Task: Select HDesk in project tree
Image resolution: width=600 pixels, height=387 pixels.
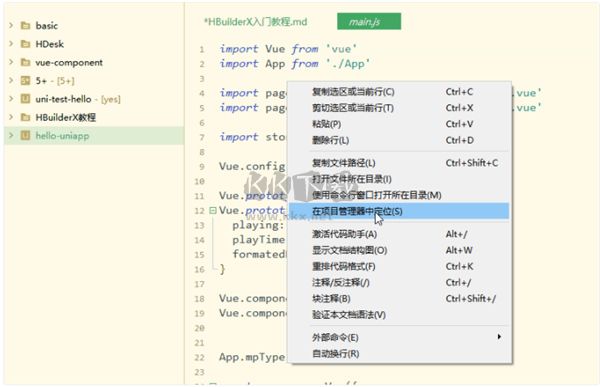Action: tap(50, 44)
